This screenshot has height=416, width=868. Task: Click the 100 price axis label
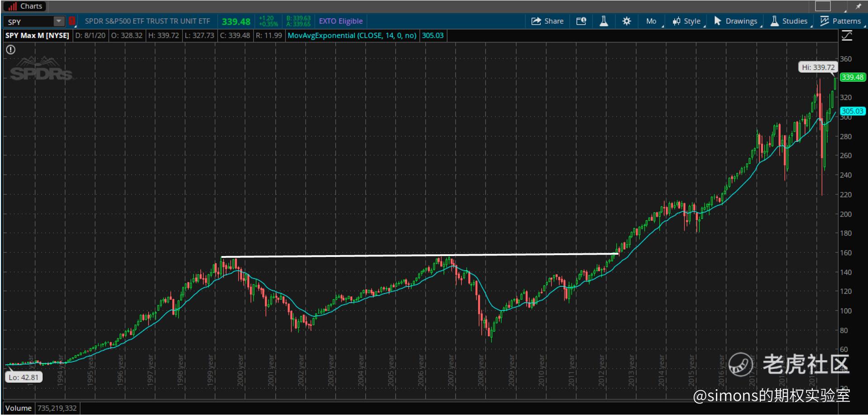(x=846, y=311)
